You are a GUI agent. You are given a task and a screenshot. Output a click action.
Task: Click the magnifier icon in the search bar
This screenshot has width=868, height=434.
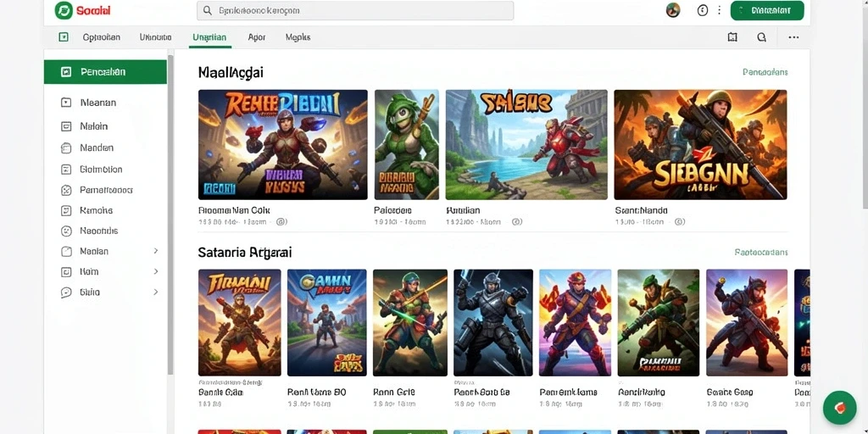207,10
